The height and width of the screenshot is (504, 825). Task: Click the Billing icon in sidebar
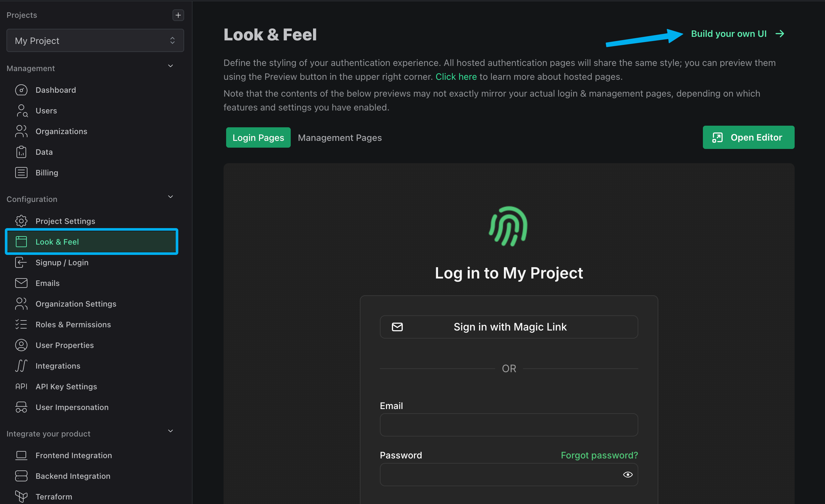21,172
